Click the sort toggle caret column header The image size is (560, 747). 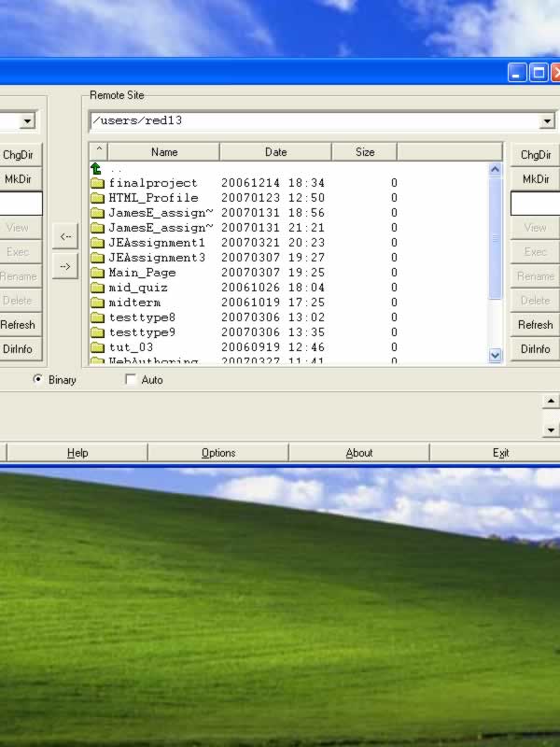coord(99,151)
